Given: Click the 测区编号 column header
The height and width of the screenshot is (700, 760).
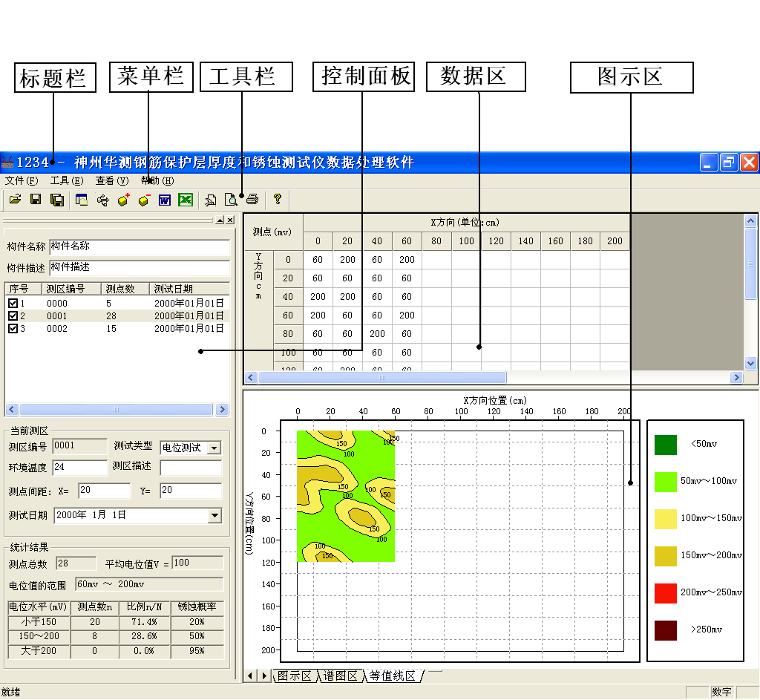Looking at the screenshot, I should coord(65,289).
